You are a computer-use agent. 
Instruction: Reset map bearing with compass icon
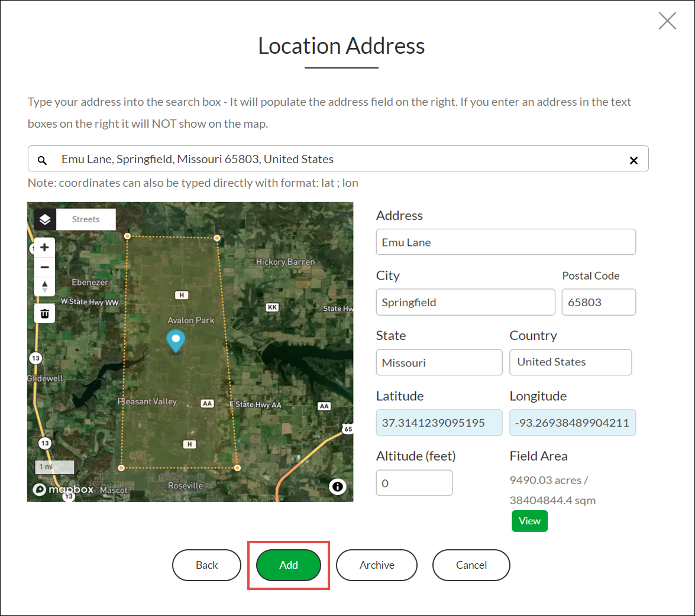(44, 286)
